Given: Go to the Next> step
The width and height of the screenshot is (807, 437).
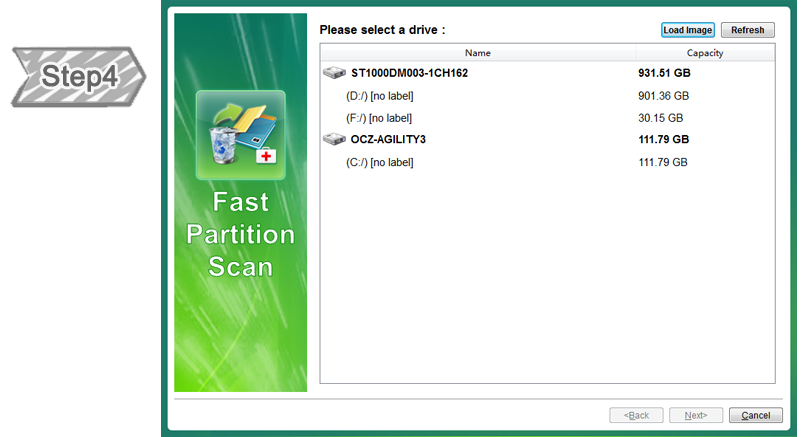Looking at the screenshot, I should click(695, 415).
